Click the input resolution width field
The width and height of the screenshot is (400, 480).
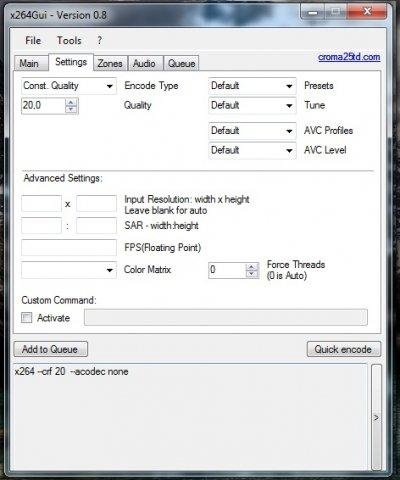point(42,203)
